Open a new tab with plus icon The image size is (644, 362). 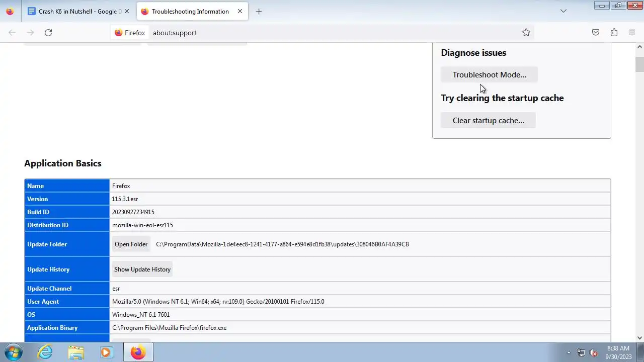pyautogui.click(x=259, y=11)
